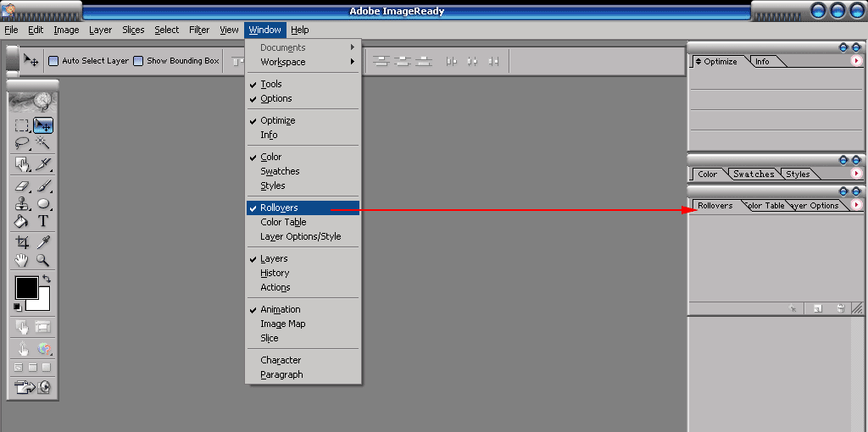Toggle slices visibility button in toolbox
The width and height of the screenshot is (868, 432).
pyautogui.click(x=43, y=328)
